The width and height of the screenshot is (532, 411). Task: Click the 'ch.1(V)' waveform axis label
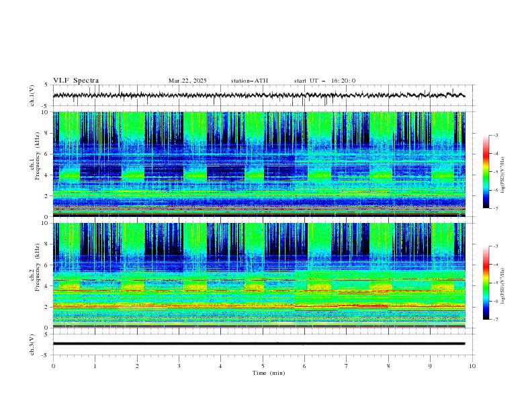click(x=32, y=95)
